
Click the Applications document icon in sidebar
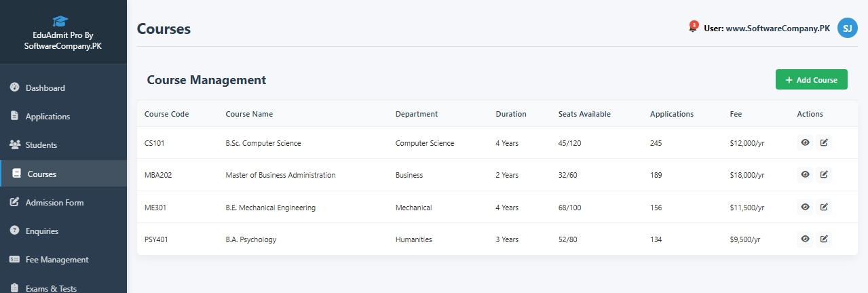pos(14,116)
